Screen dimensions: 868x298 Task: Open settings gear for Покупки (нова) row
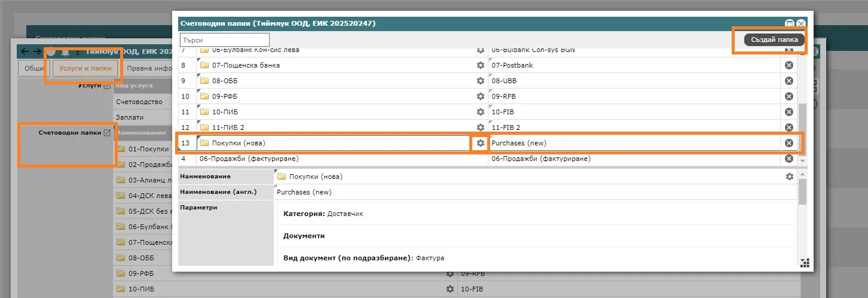(480, 143)
